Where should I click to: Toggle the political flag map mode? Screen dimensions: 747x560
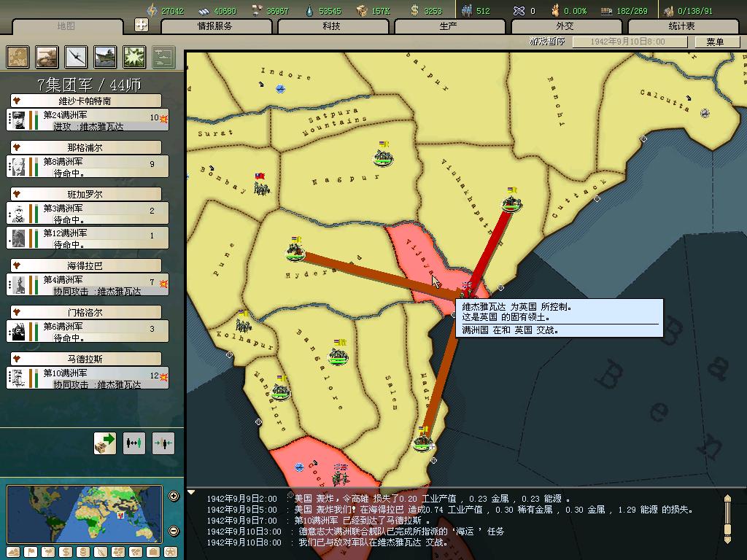(x=29, y=552)
